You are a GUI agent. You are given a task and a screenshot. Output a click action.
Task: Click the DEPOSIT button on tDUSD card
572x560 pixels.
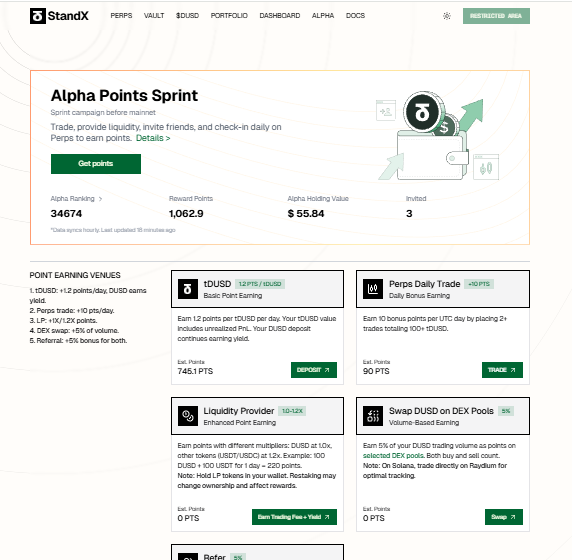tap(314, 370)
